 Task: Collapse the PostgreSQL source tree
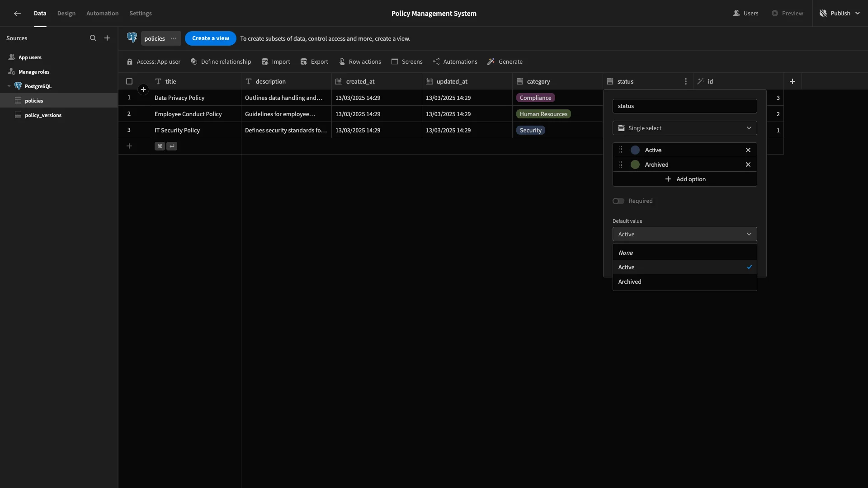pos(9,86)
